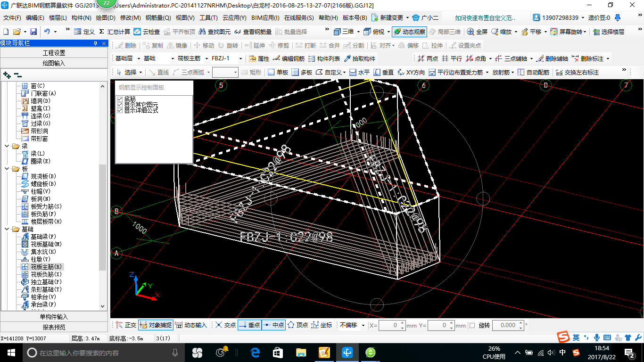Viewport: 644px width, 362px height.
Task: Choose 水平 horizontal rebar direction
Action: coord(359,72)
